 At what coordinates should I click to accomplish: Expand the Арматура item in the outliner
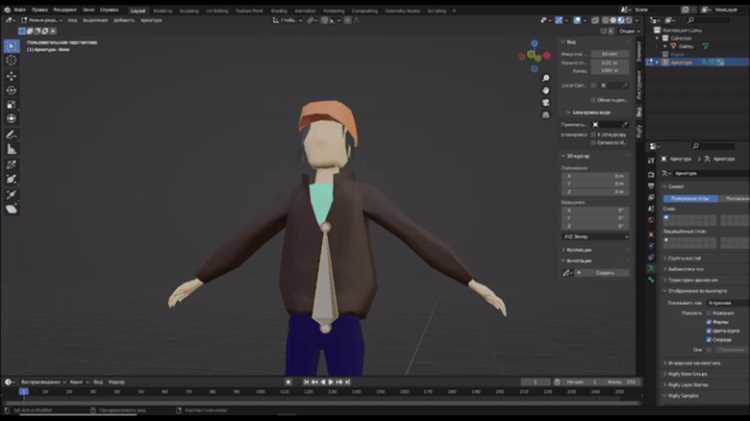pyautogui.click(x=657, y=62)
